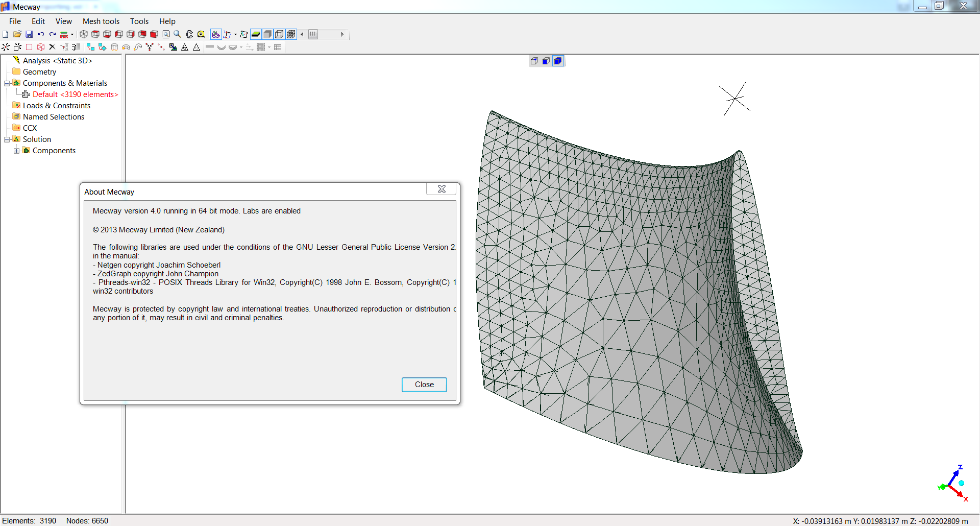Collapse the Components & Materials tree node

tap(7, 83)
